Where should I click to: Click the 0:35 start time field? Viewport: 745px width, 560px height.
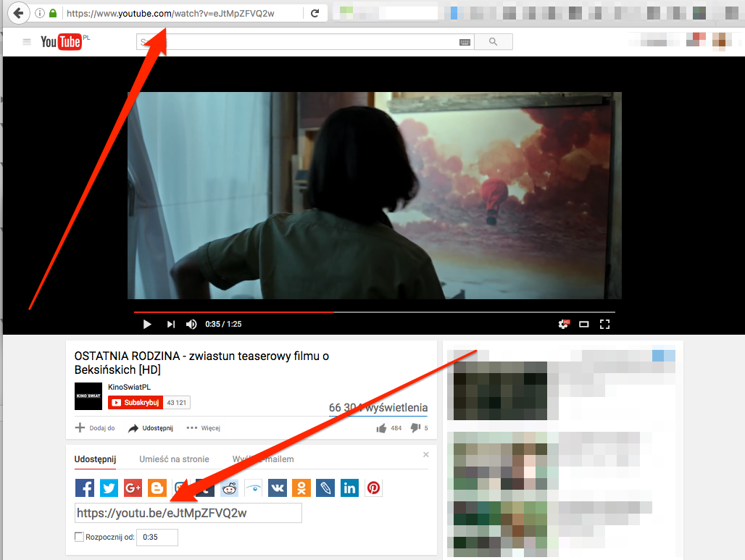pyautogui.click(x=157, y=538)
